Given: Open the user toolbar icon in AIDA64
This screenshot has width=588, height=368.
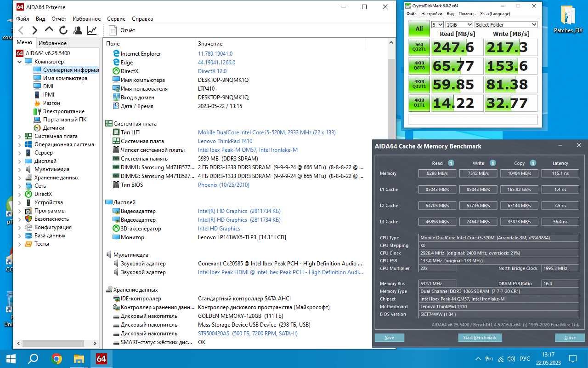Looking at the screenshot, I should 78,30.
